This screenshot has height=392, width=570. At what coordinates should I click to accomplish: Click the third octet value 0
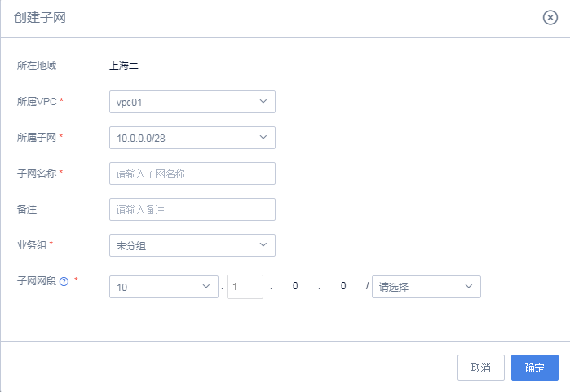click(x=294, y=287)
